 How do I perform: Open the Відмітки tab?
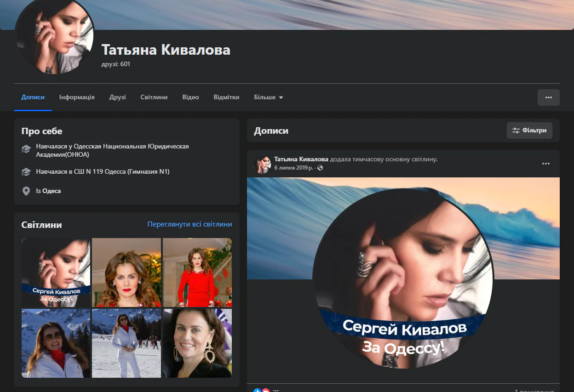226,97
